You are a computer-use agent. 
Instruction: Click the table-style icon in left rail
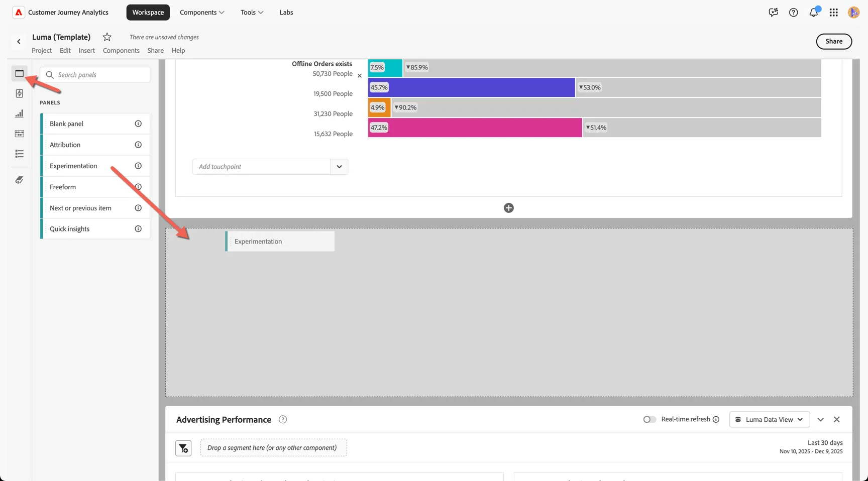tap(19, 134)
